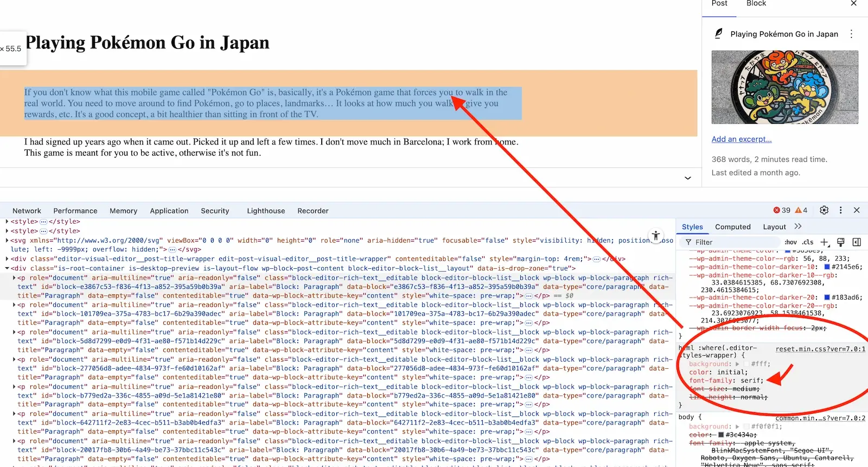This screenshot has width=868, height=467.
Task: Click the font-family: serif declaration
Action: (726, 381)
